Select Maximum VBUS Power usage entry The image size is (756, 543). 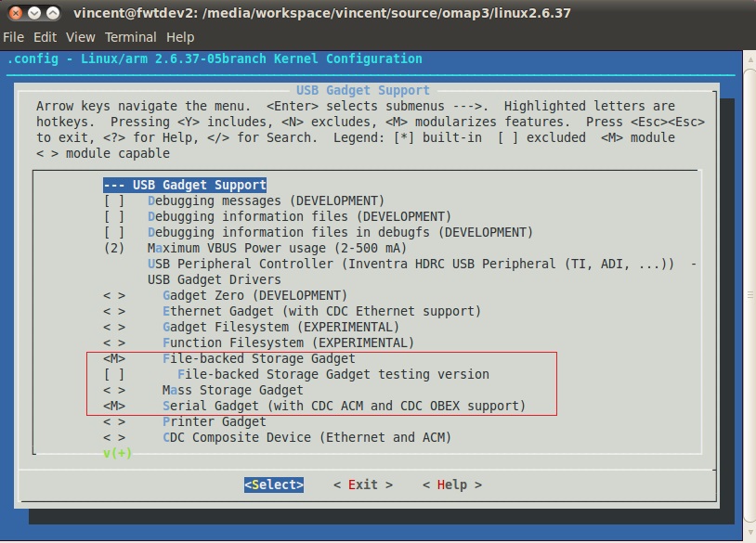278,248
